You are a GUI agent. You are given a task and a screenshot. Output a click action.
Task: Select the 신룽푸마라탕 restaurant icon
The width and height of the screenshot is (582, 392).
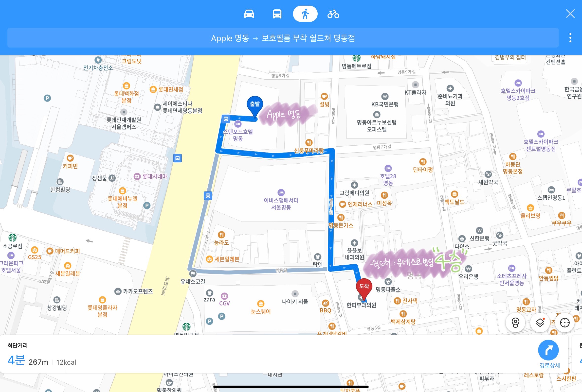tap(309, 142)
